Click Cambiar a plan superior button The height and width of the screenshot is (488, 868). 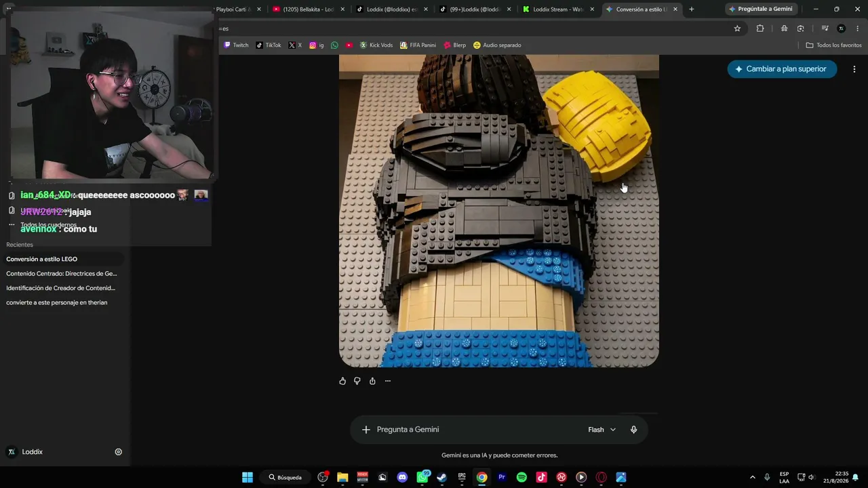pos(782,69)
